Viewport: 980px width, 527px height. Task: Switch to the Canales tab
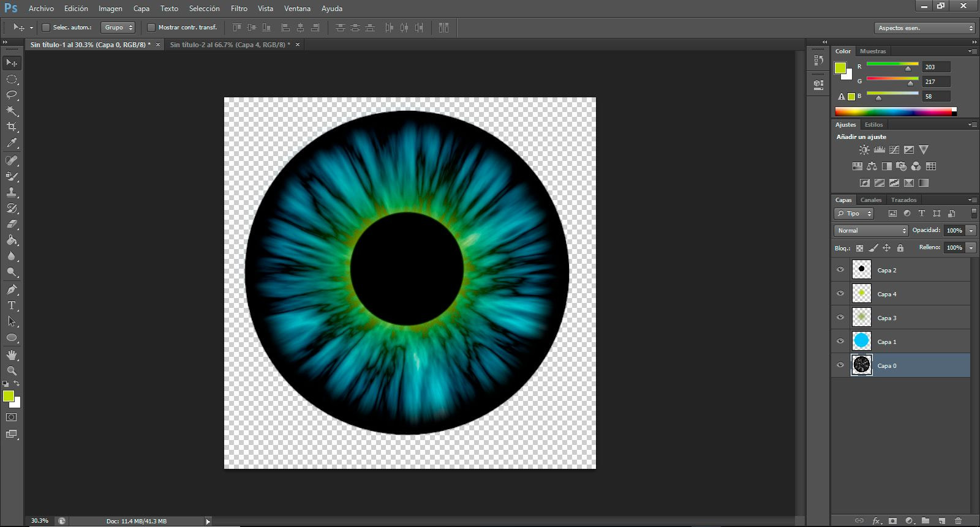click(x=870, y=200)
